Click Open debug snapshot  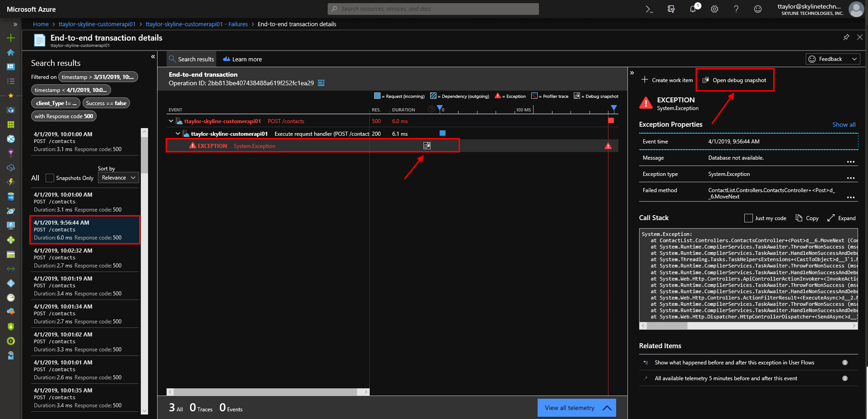click(x=734, y=80)
